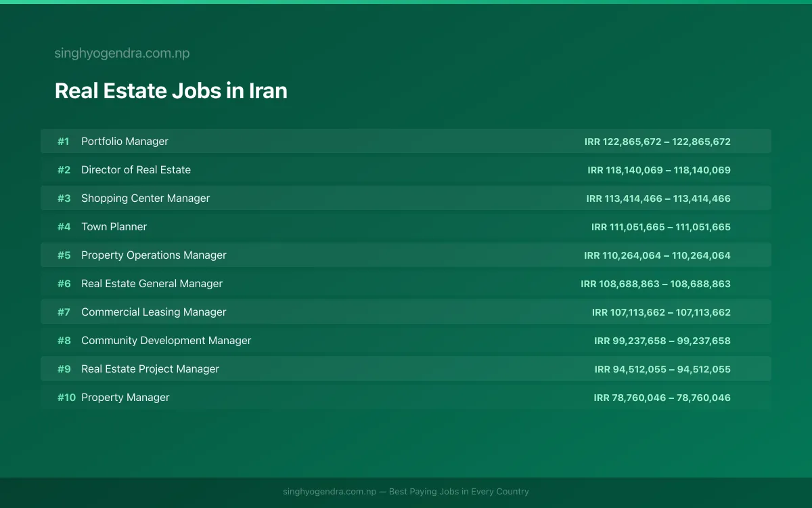Click the #4 rank number
The image size is (812, 508).
[x=64, y=227]
